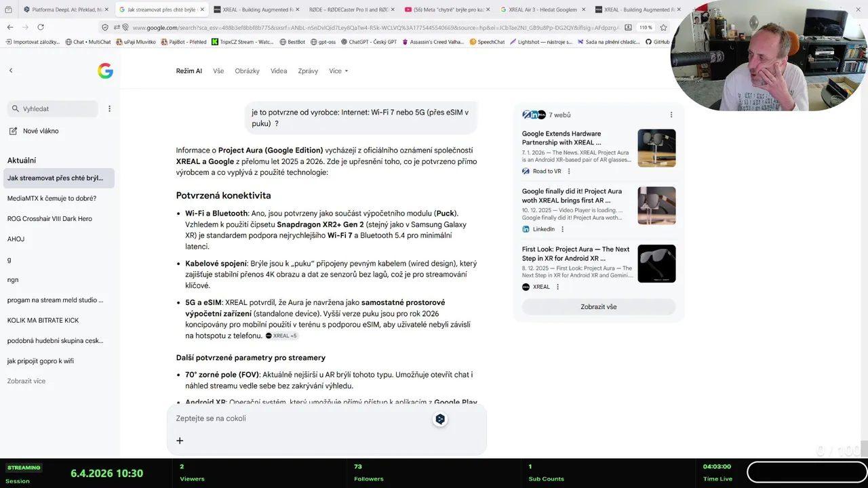The height and width of the screenshot is (488, 868).
Task: Click the Zobrazit vše button
Action: [599, 306]
